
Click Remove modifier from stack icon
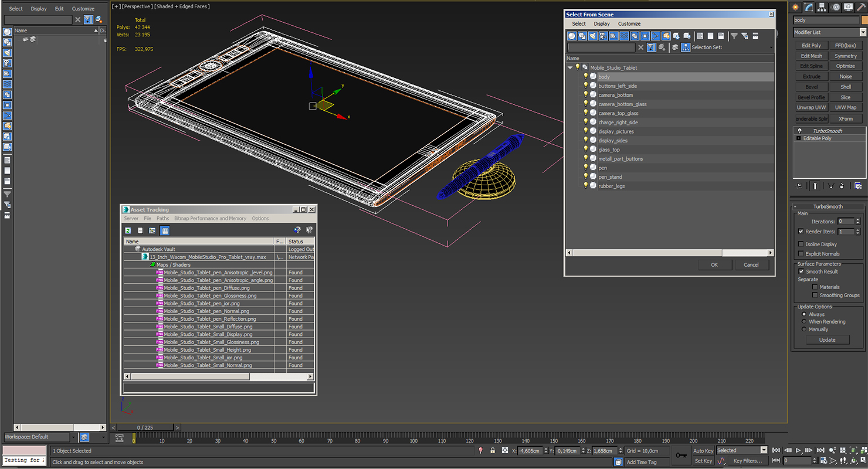point(842,186)
